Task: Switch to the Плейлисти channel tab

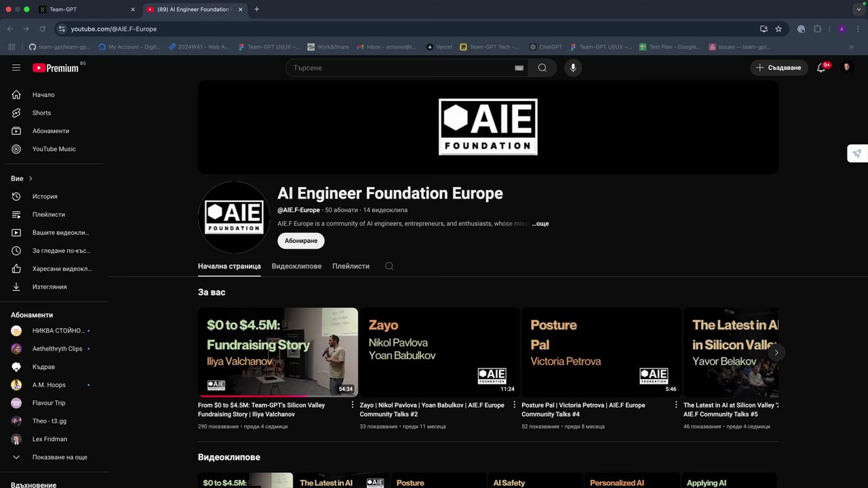Action: 351,266
